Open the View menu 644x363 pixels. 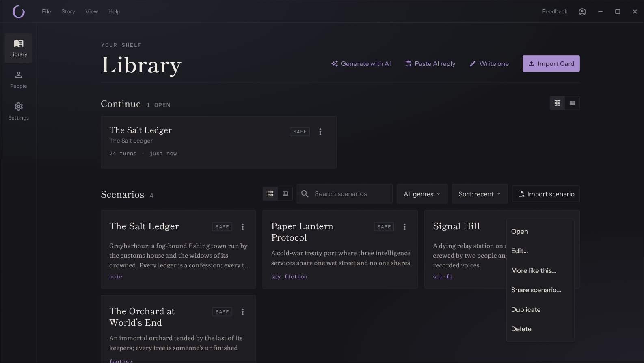92,12
